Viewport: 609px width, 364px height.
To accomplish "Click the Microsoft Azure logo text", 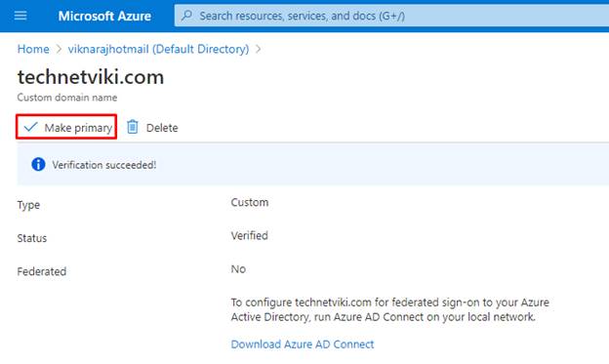I will pos(104,16).
